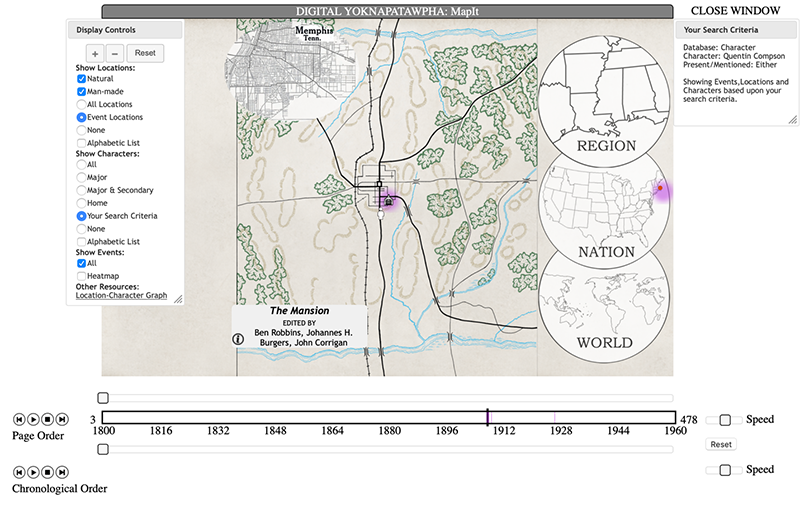Viewport: 800px width, 505px height.
Task: Enable Alphabetic List under Show Characters
Action: point(81,241)
